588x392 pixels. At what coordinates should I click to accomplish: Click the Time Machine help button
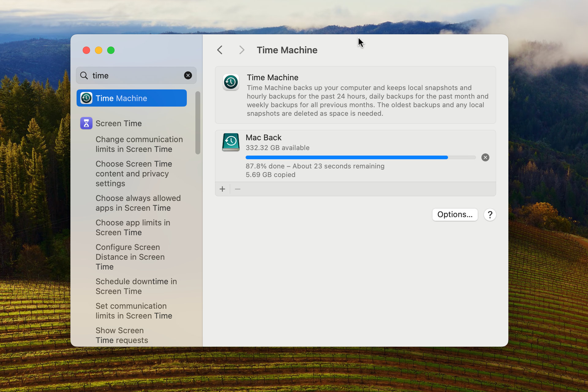click(x=490, y=214)
